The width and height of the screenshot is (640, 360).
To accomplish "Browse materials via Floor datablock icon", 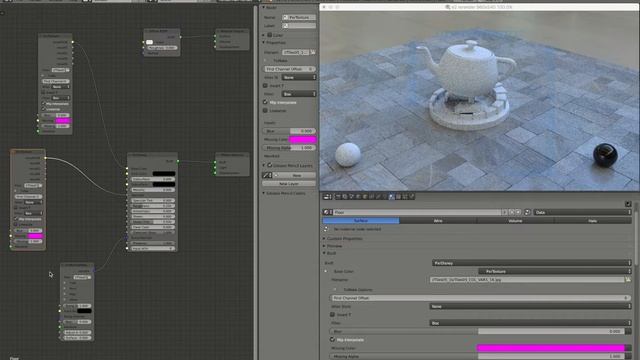I will [327, 212].
